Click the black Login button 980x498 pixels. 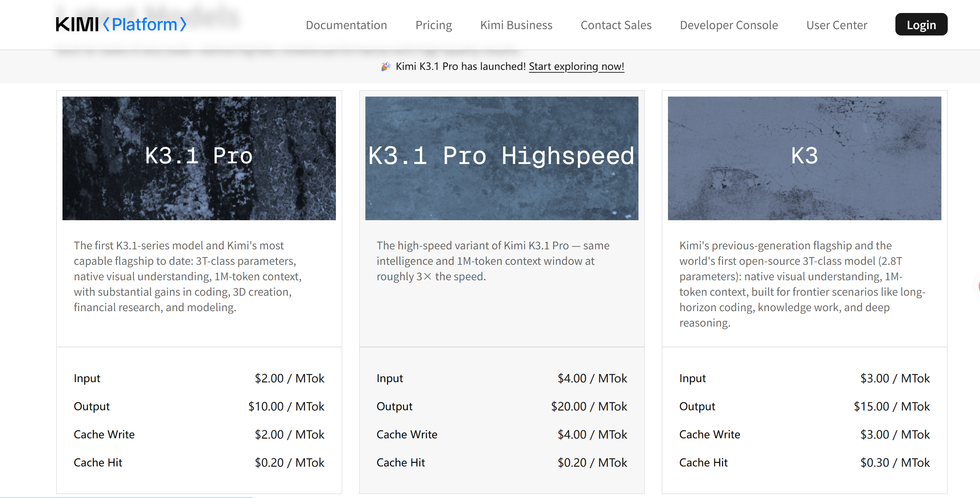tap(921, 24)
